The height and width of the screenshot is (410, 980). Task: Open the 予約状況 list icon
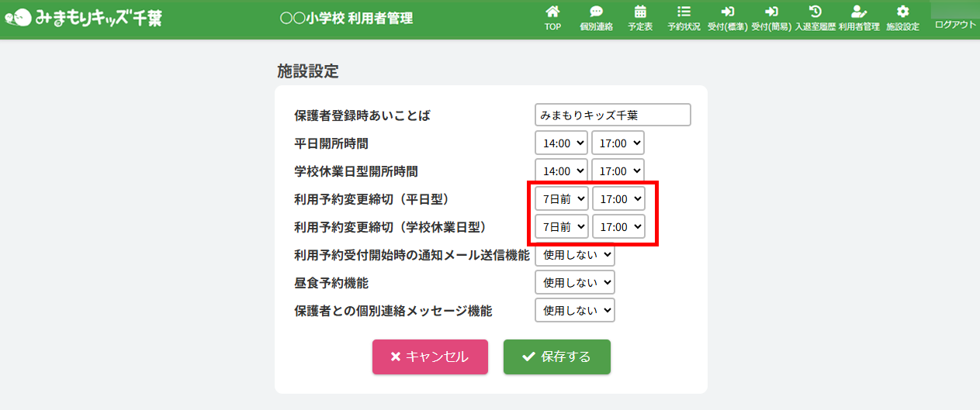pos(684,12)
